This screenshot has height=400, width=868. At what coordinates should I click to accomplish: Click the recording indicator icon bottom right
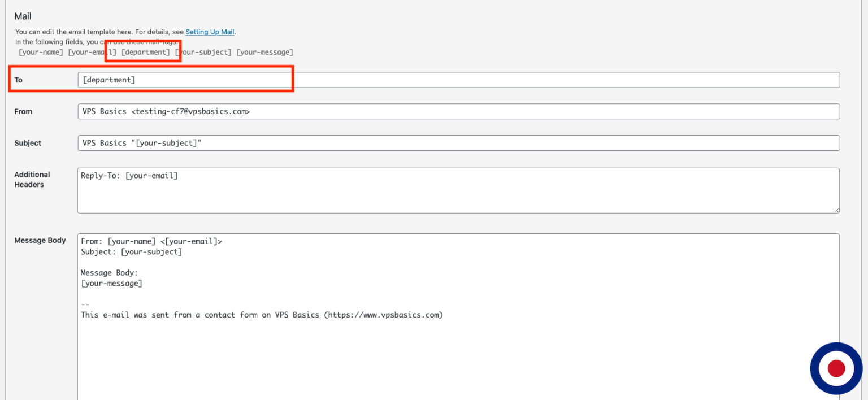836,368
